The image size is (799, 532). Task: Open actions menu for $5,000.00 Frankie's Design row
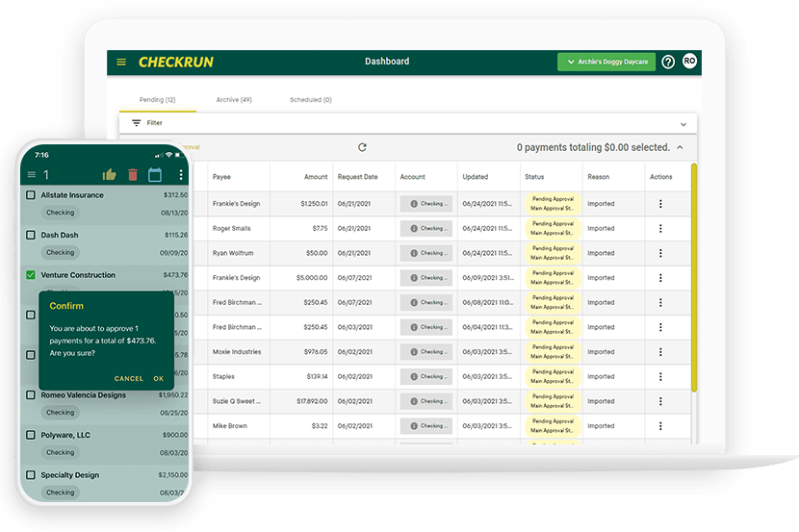[x=660, y=278]
